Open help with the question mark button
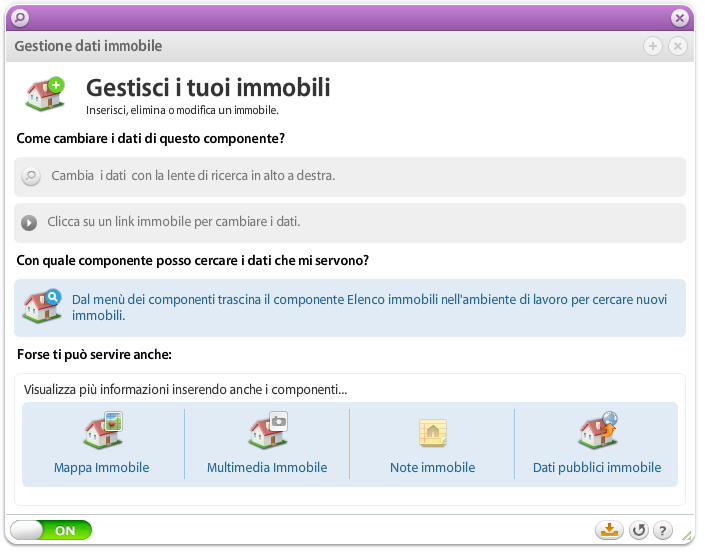705x554 pixels. click(x=663, y=531)
